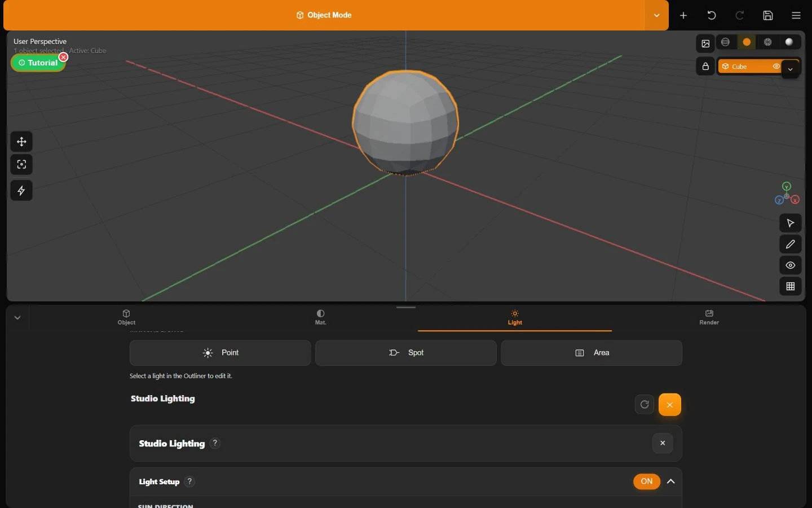The height and width of the screenshot is (508, 812).
Task: Open the Object Mode selector bar
Action: [x=324, y=15]
